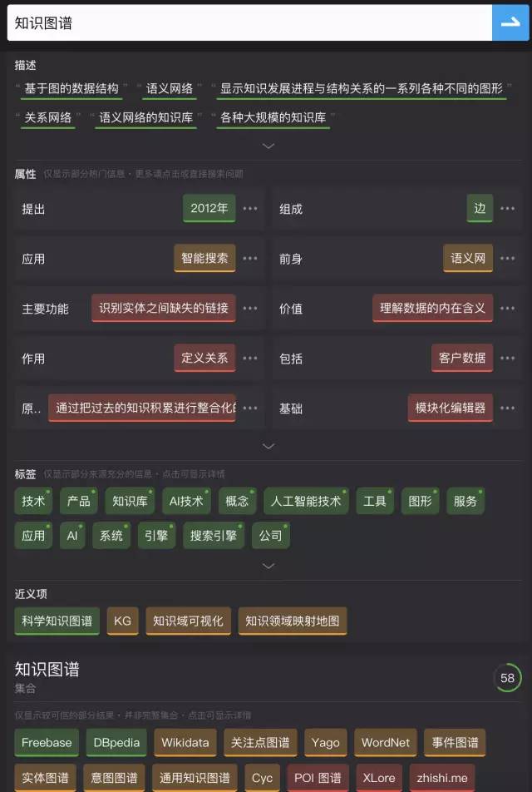Click the dots next to 模块化编辑器
This screenshot has width=532, height=792.
click(508, 408)
